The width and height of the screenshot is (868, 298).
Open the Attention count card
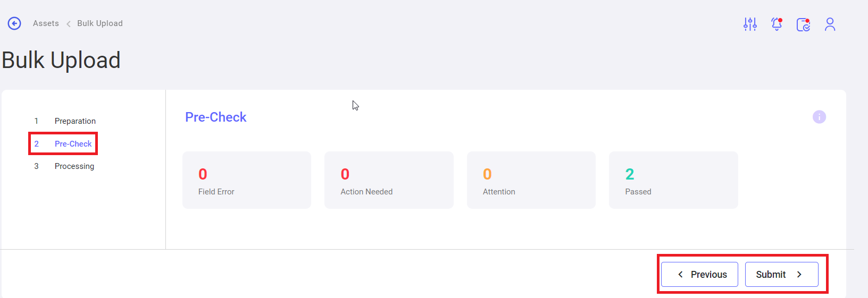pos(531,180)
